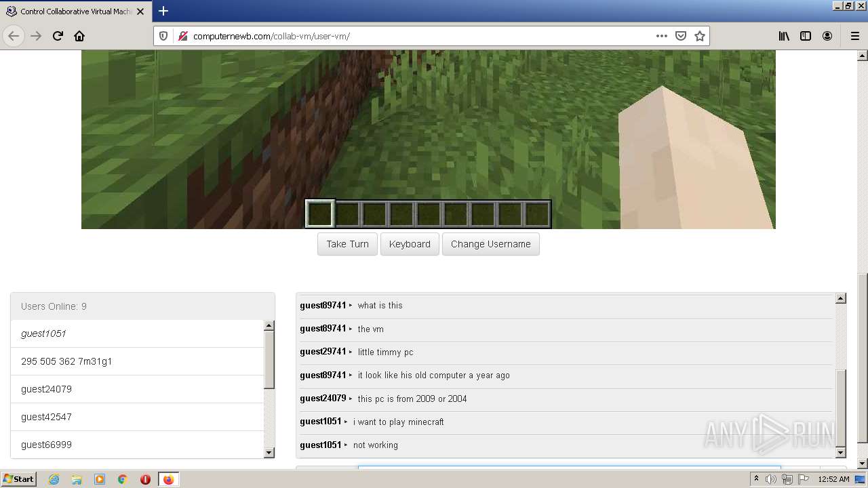868x488 pixels.
Task: Select user guest24079 in users list
Action: tap(137, 389)
